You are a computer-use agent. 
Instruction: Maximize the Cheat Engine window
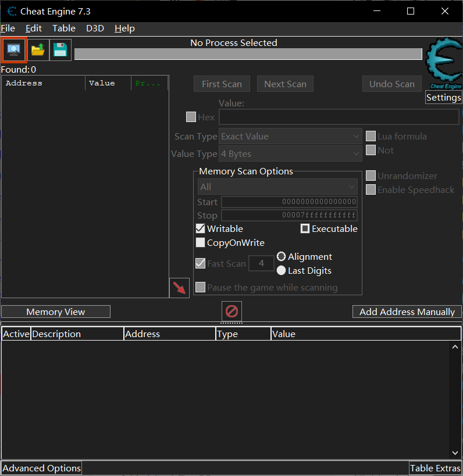(411, 11)
